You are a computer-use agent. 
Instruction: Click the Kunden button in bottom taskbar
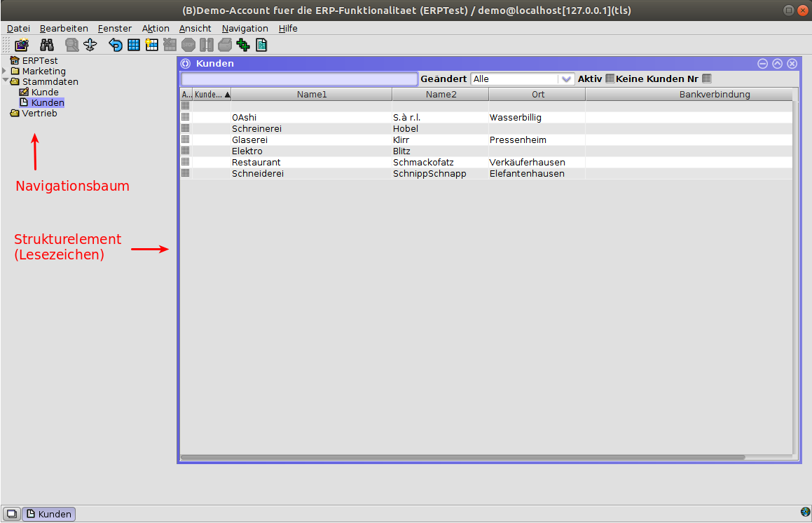(x=49, y=514)
